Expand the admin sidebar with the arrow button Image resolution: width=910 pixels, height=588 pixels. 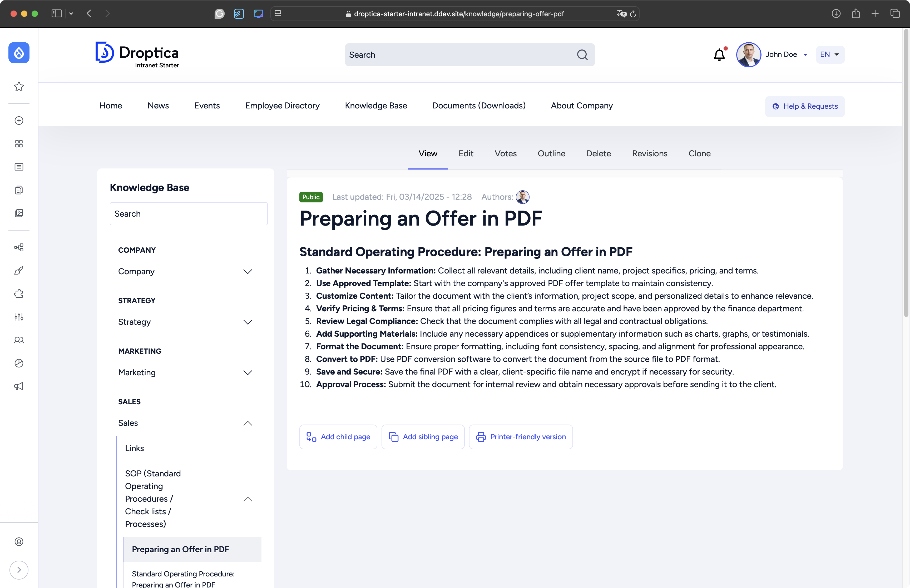[x=19, y=570]
